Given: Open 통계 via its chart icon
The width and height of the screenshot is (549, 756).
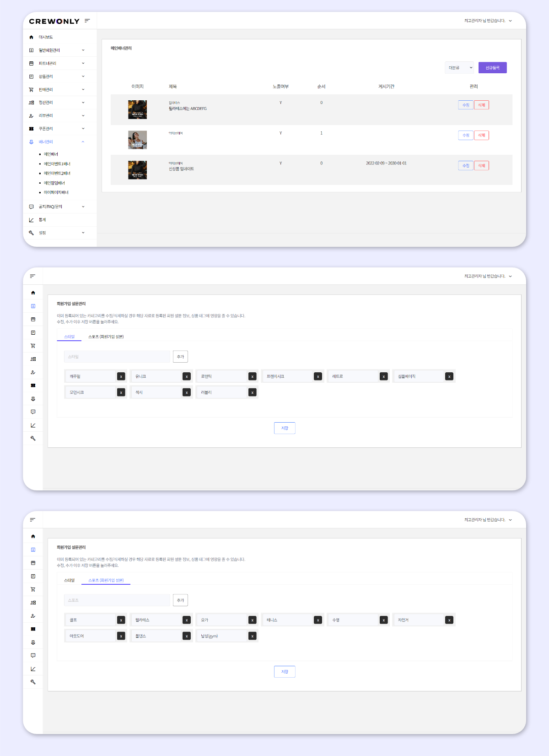Looking at the screenshot, I should [x=31, y=220].
